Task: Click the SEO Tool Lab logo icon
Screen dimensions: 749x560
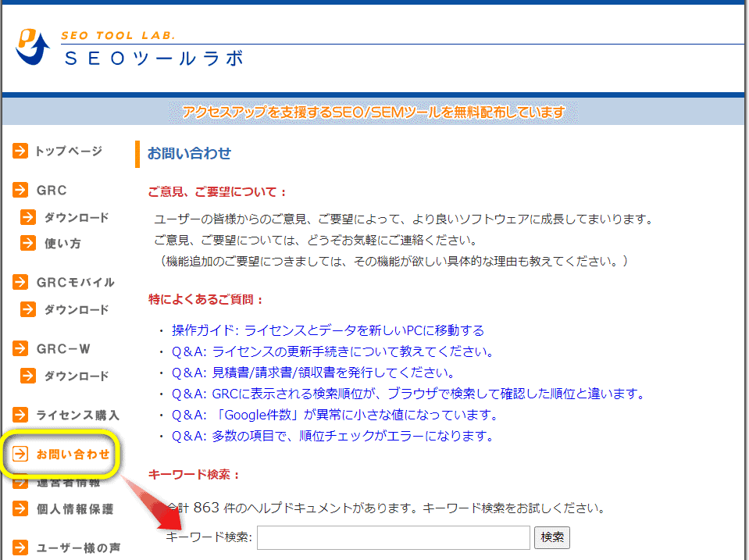Action: click(33, 47)
